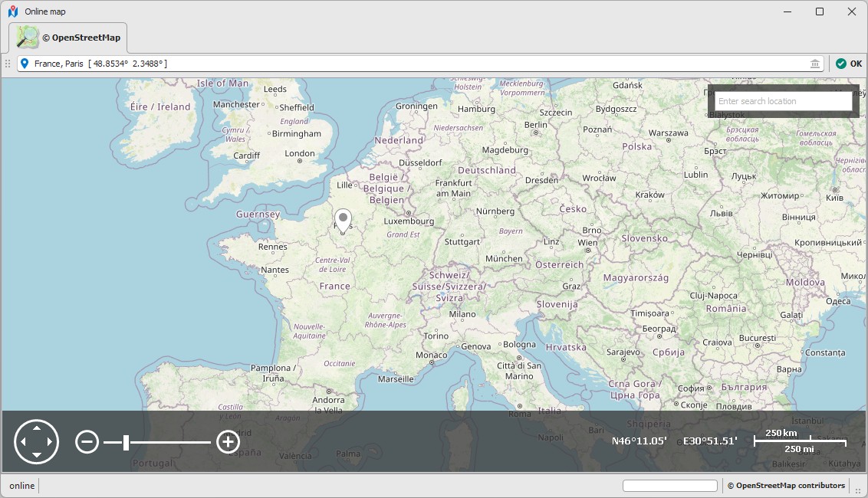Click the Nantes label on the map
Image resolution: width=868 pixels, height=498 pixels.
(x=275, y=270)
